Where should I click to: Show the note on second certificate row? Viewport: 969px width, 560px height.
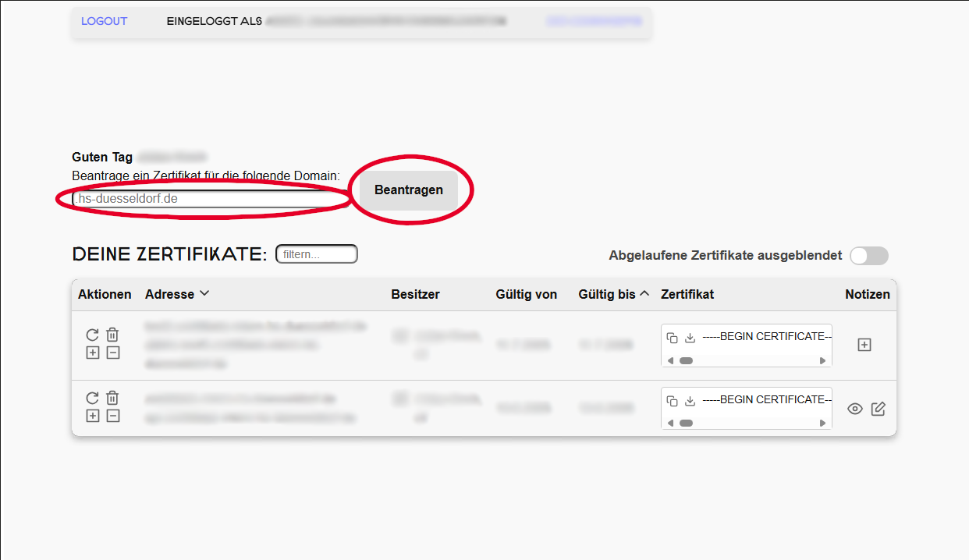(x=855, y=409)
